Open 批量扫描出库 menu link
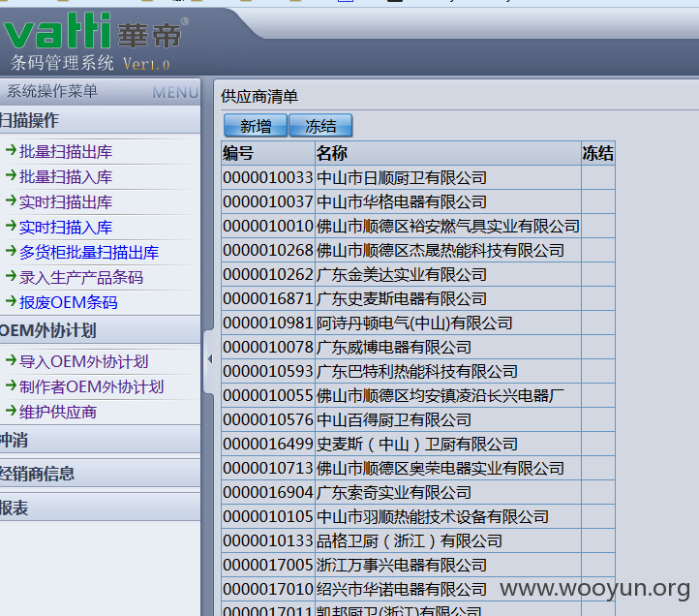 (66, 152)
